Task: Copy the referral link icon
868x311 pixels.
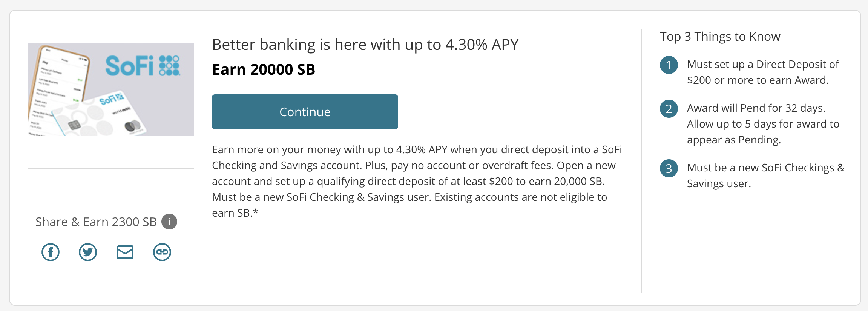Action: (x=162, y=252)
